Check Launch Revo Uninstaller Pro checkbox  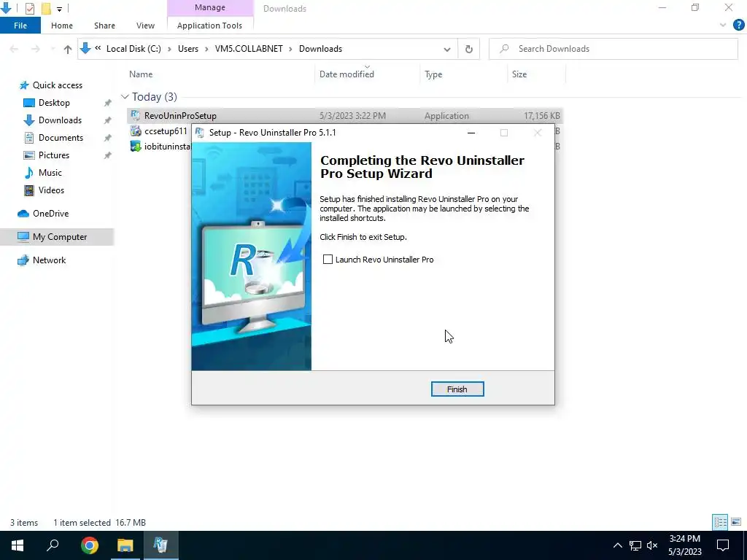point(328,260)
